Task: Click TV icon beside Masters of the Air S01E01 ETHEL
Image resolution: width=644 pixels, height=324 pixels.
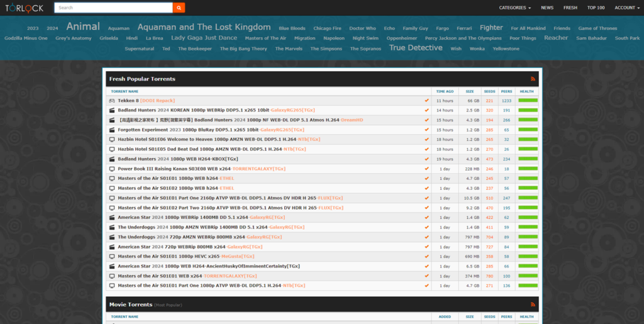Action: click(x=112, y=179)
